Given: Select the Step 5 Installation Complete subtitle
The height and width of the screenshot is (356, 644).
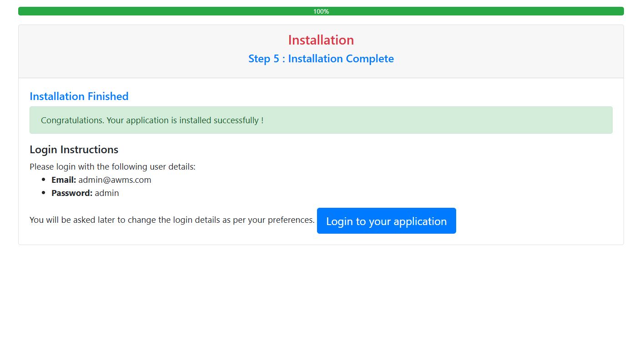Looking at the screenshot, I should (x=321, y=59).
